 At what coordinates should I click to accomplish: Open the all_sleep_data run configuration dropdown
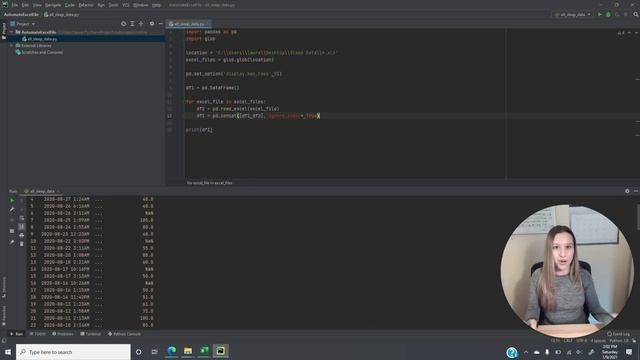click(573, 14)
